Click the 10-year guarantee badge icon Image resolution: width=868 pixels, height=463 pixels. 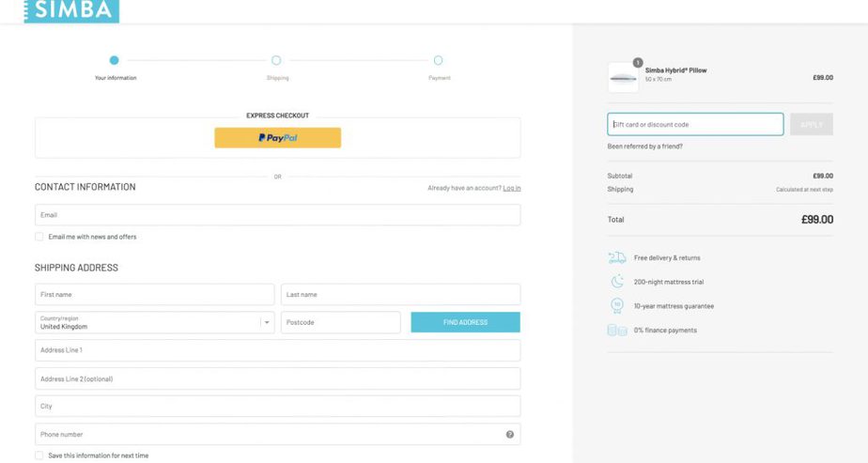[616, 305]
